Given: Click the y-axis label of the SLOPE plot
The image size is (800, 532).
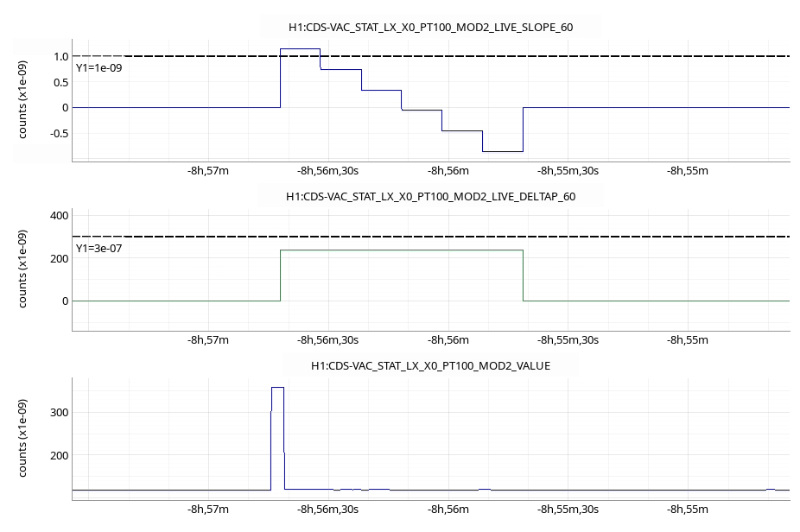Looking at the screenshot, I should [24, 96].
